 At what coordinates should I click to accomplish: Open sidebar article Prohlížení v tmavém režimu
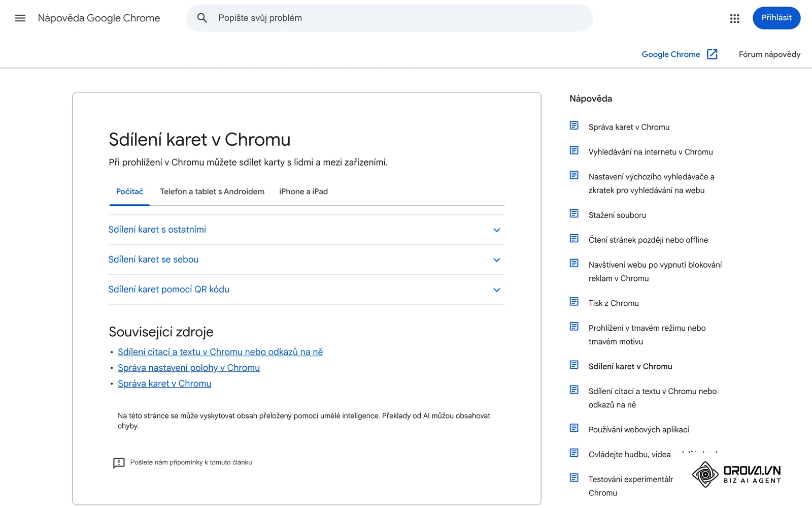coord(647,335)
